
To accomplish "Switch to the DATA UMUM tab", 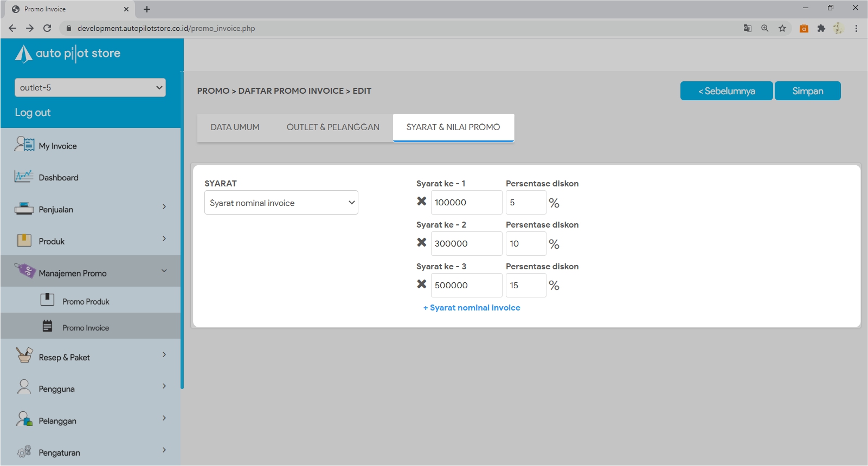I will click(235, 127).
